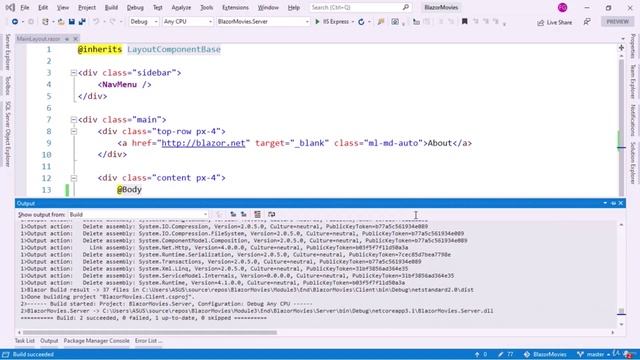Open the Extensions menu
Viewport: 640px width, 360px height.
click(x=236, y=7)
